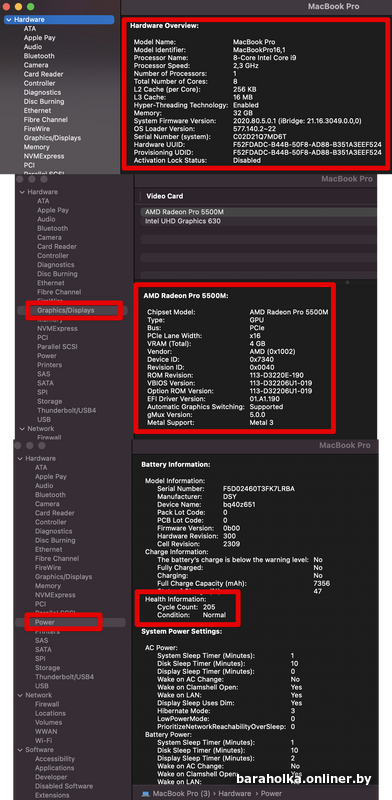Select Printers in Video Card window sidebar
The image size is (392, 800).
[50, 365]
